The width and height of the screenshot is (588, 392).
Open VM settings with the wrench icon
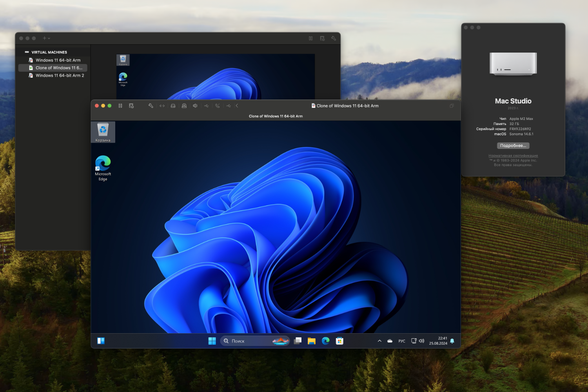click(151, 105)
